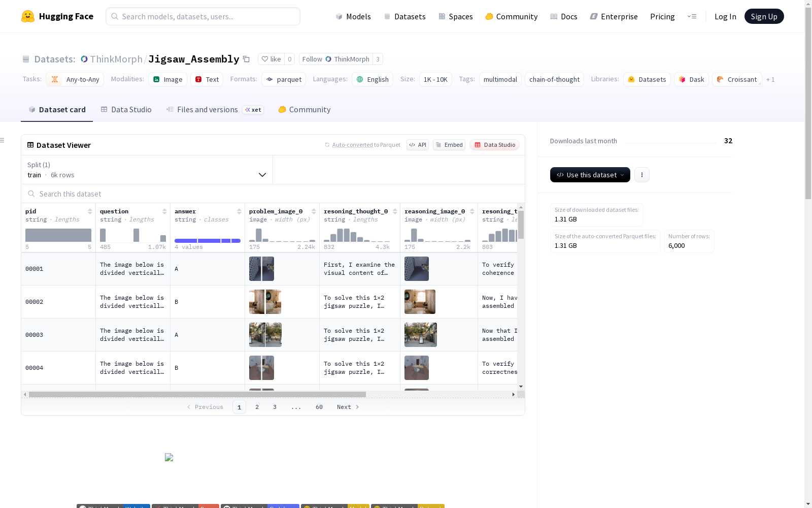The width and height of the screenshot is (812, 508).
Task: Select the 1K - 10K size tag
Action: click(x=435, y=79)
